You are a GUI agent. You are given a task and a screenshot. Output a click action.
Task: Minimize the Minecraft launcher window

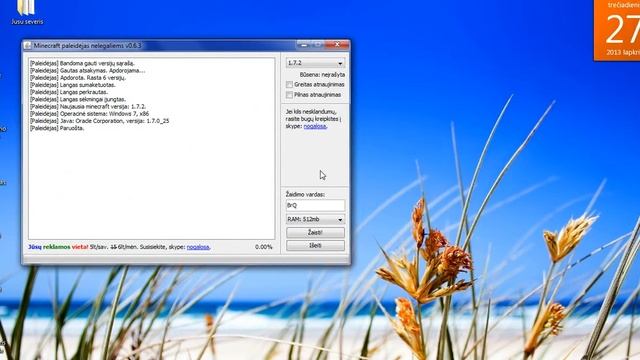(x=303, y=44)
